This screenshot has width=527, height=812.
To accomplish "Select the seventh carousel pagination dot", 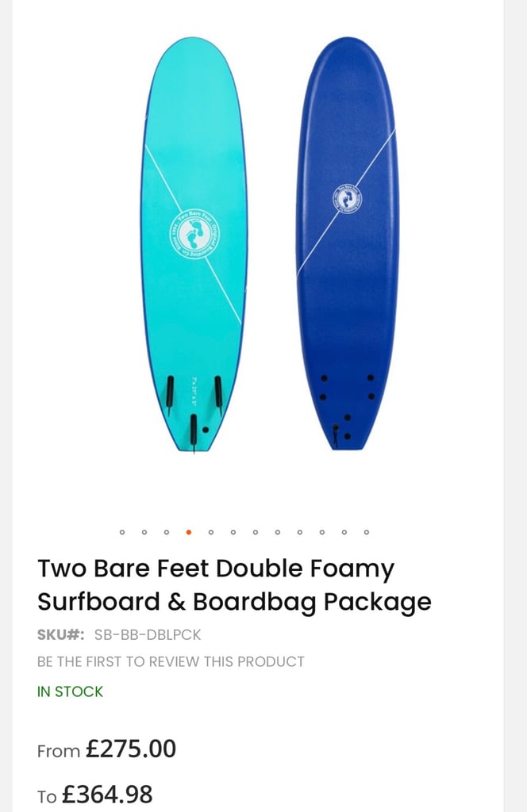I will (x=256, y=532).
